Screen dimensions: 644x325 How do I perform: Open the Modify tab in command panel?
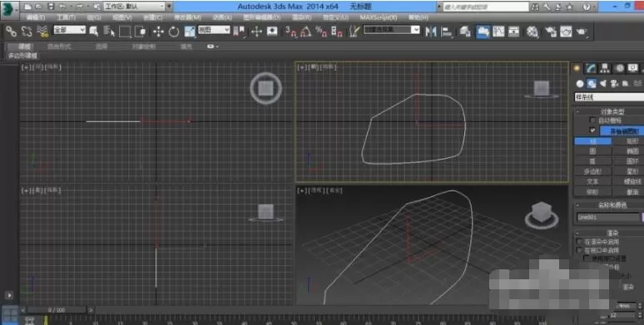(x=591, y=68)
